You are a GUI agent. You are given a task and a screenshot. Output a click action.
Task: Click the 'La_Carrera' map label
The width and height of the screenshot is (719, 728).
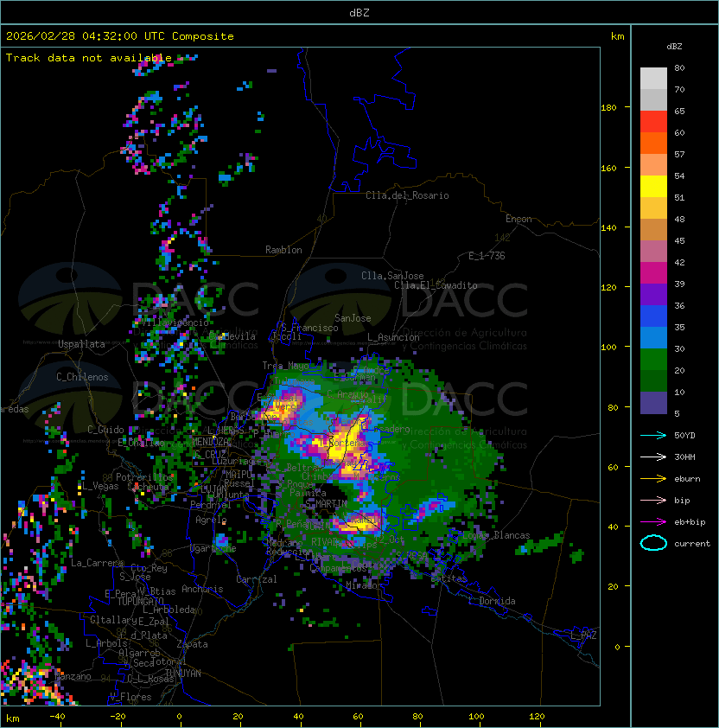click(x=97, y=563)
